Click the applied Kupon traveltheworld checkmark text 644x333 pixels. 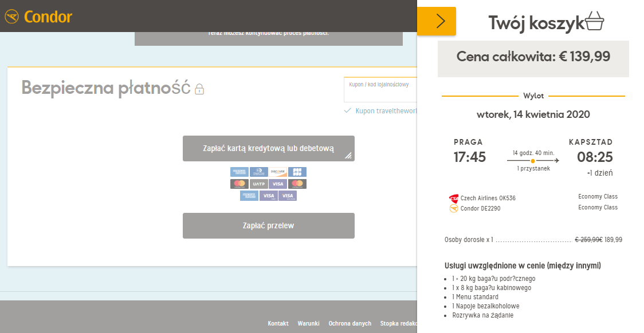click(x=381, y=111)
